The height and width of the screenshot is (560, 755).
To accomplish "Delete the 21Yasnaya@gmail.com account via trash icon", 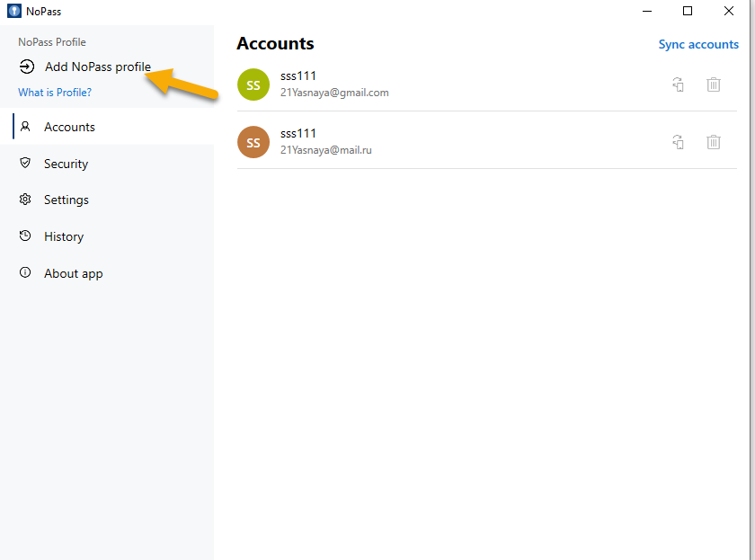I will 713,84.
